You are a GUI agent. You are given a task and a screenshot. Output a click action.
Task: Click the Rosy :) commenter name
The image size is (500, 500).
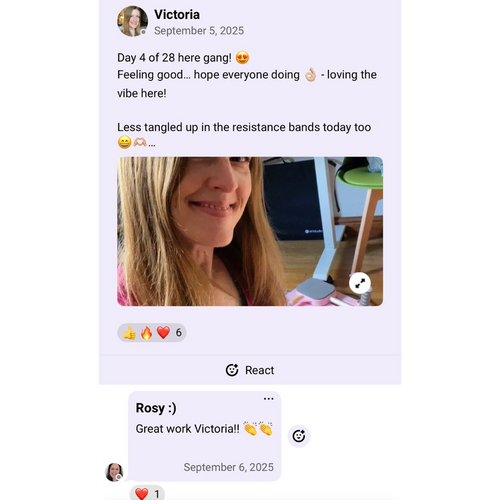point(156,408)
